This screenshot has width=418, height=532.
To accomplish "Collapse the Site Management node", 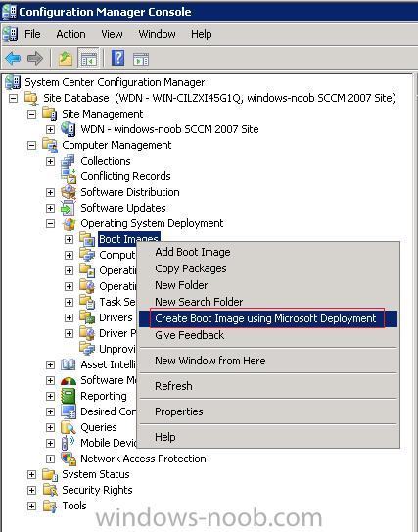I will (x=31, y=114).
